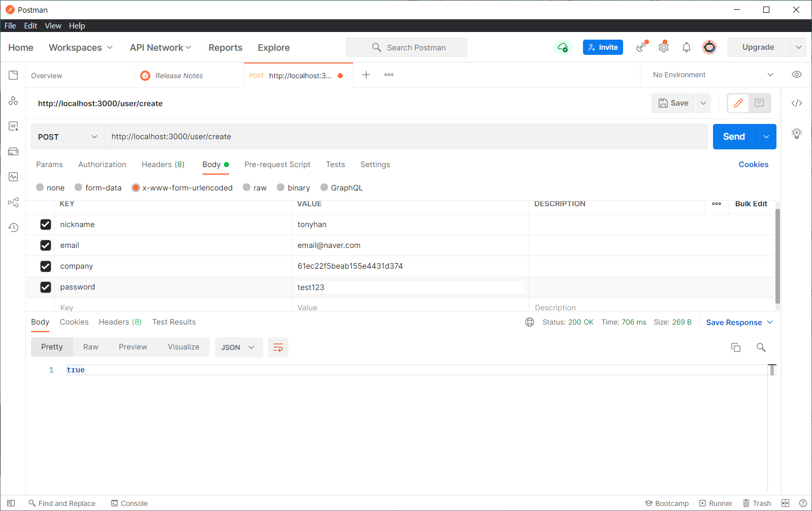Switch to the Authorization tab

click(x=102, y=165)
